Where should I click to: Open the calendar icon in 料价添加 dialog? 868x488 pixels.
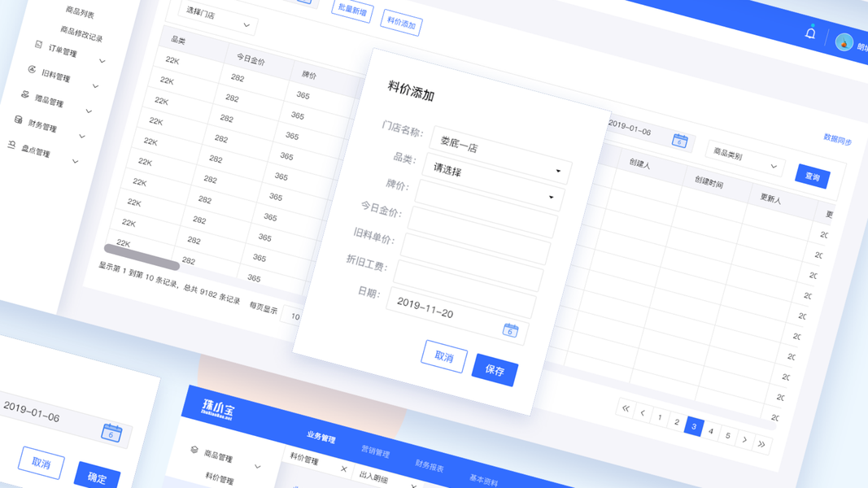[510, 331]
